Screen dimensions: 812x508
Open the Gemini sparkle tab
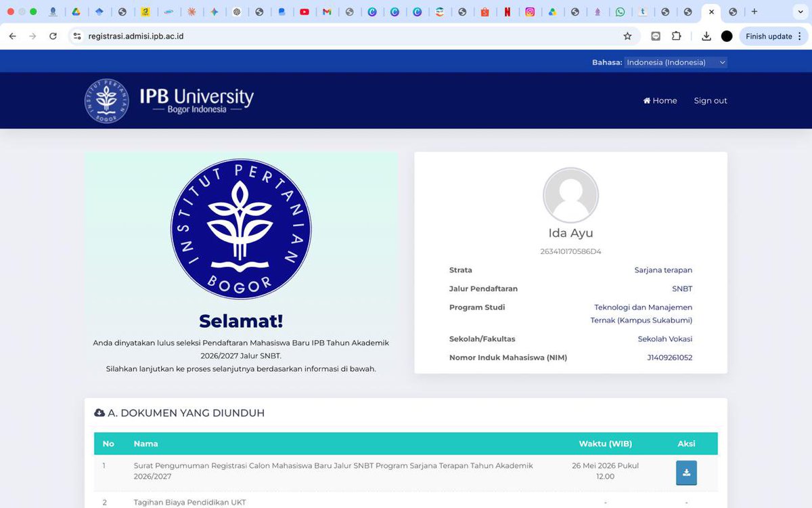(x=214, y=12)
